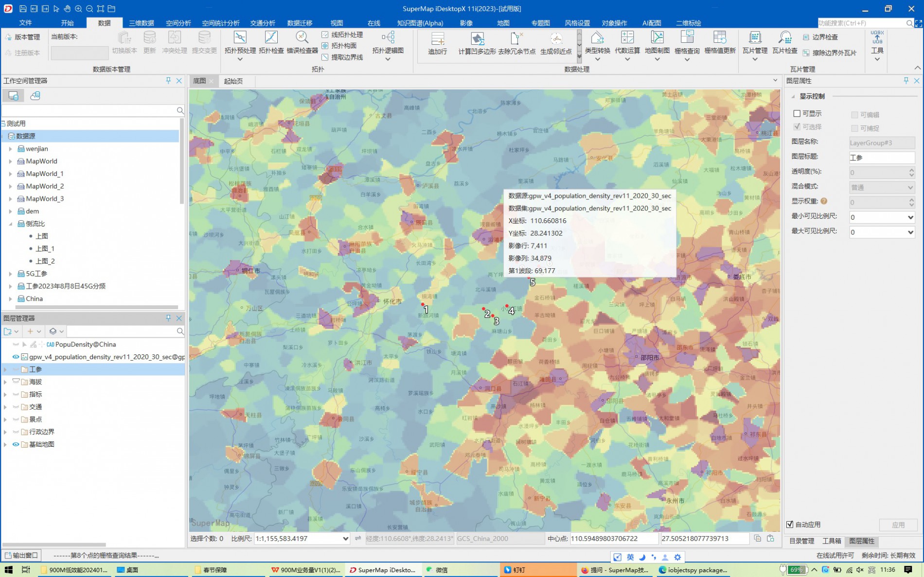924x577 pixels.
Task: Hide the gpw_v4_population_density layer
Action: click(x=16, y=357)
